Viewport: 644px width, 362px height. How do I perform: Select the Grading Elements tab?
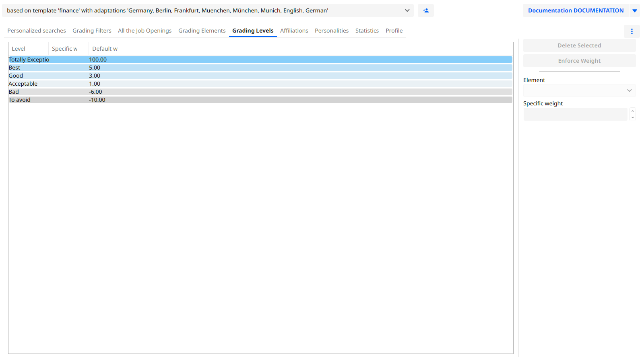click(x=202, y=31)
